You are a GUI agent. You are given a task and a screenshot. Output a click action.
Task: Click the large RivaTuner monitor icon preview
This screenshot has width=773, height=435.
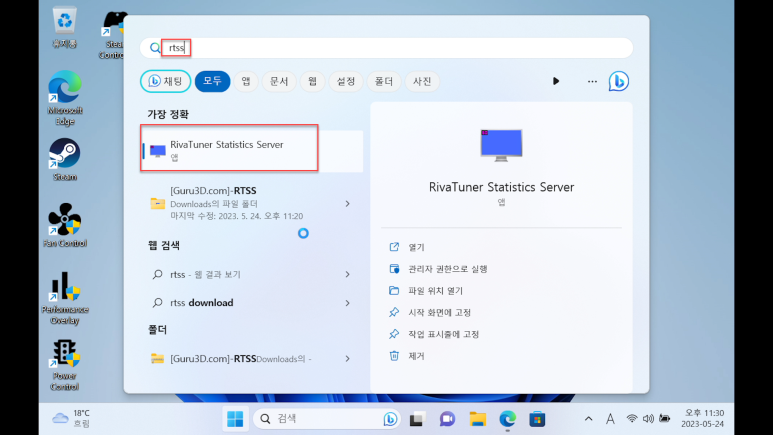coord(501,145)
